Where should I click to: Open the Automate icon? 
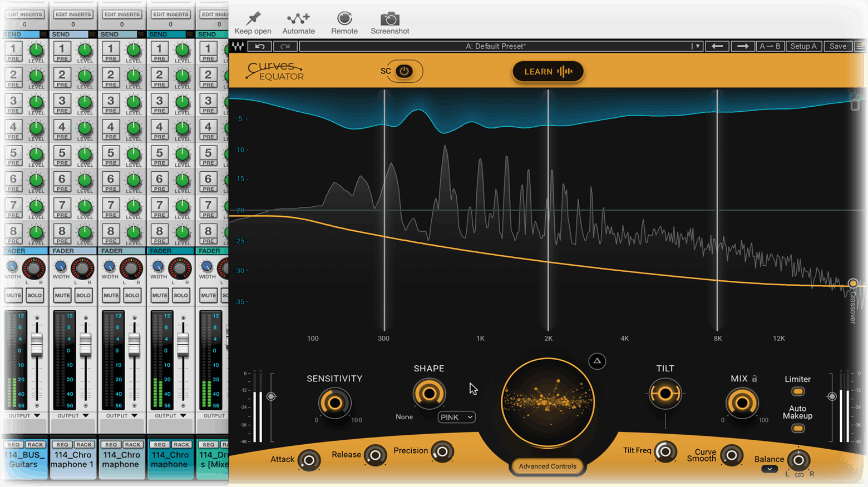(298, 19)
